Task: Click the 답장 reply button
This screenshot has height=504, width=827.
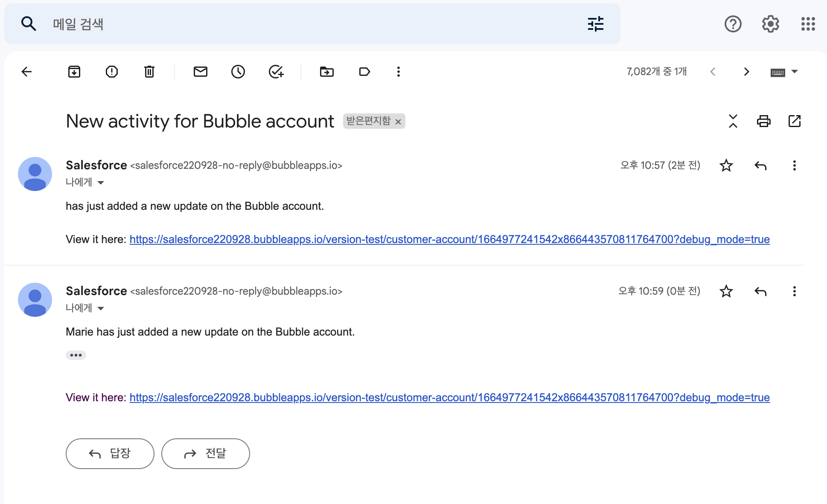Action: (x=110, y=453)
